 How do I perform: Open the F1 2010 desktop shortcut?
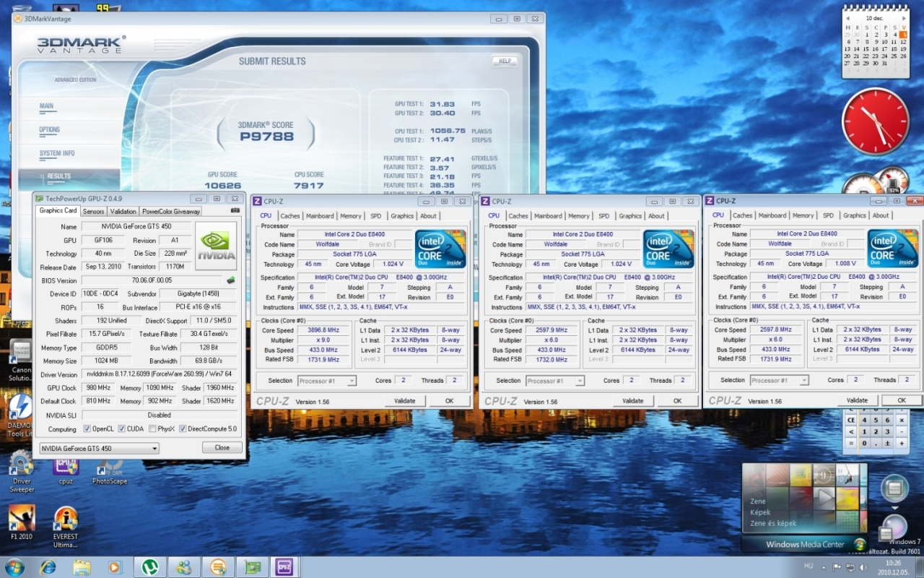(x=22, y=522)
